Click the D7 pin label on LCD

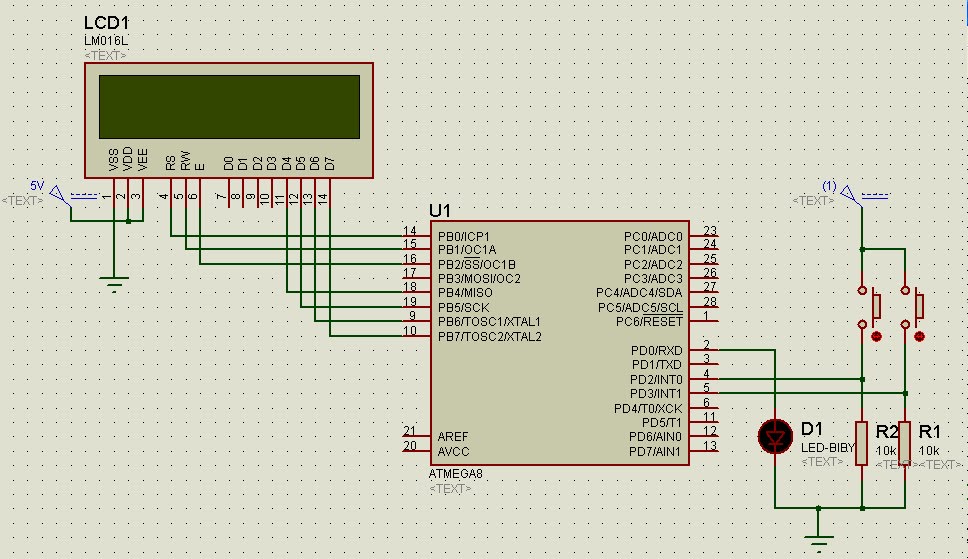pyautogui.click(x=330, y=163)
